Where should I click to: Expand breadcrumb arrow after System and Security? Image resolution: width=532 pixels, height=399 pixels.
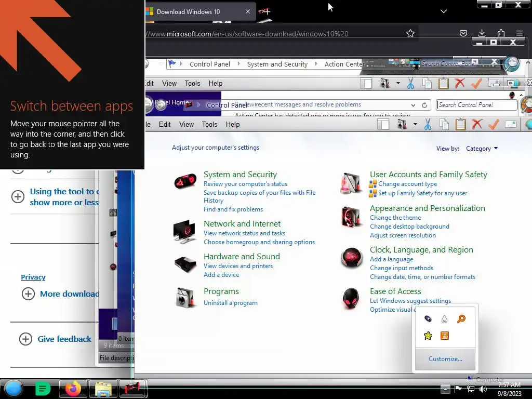(x=316, y=64)
